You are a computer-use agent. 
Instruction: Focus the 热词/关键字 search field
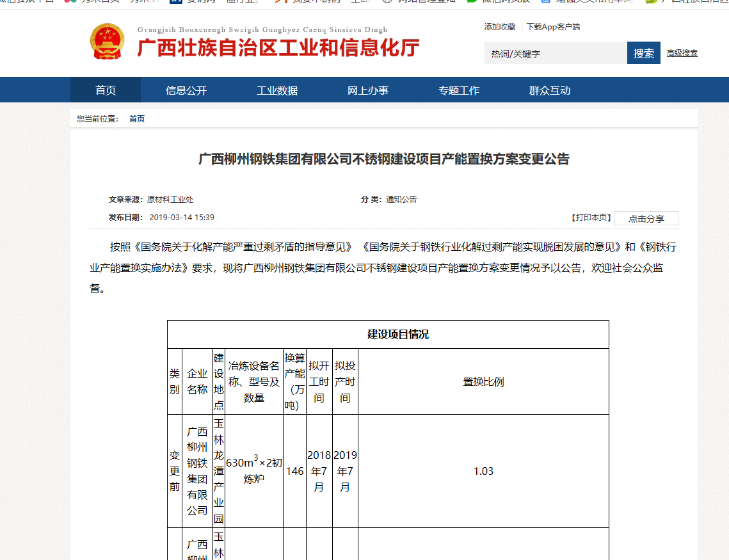556,53
